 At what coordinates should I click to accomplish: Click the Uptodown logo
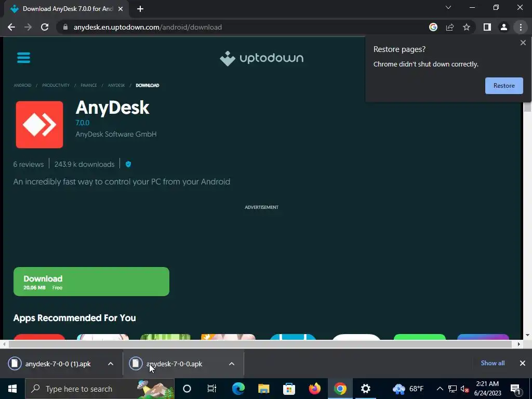[x=262, y=58]
